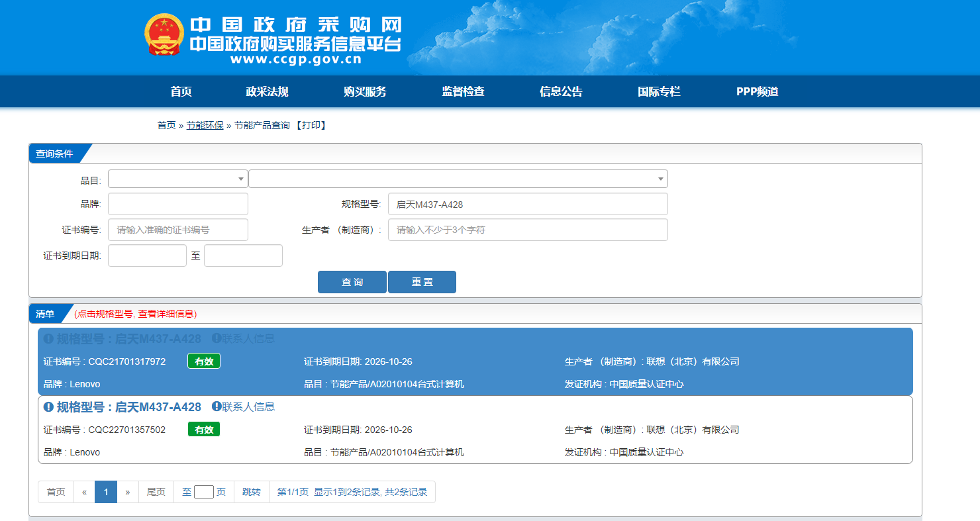The width and height of the screenshot is (980, 521).
Task: Click www.ccgp.gov.cn in the header
Action: point(296,59)
